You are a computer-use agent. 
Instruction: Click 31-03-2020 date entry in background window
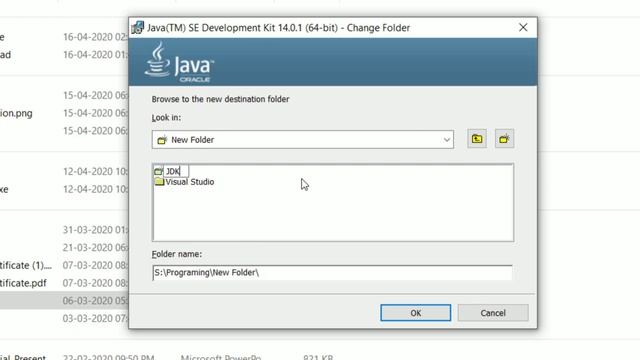tap(95, 230)
